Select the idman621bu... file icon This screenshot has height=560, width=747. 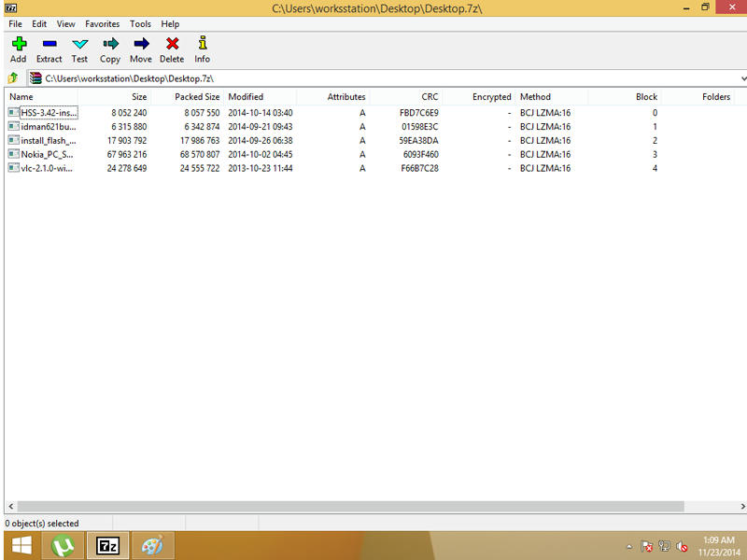coord(14,126)
